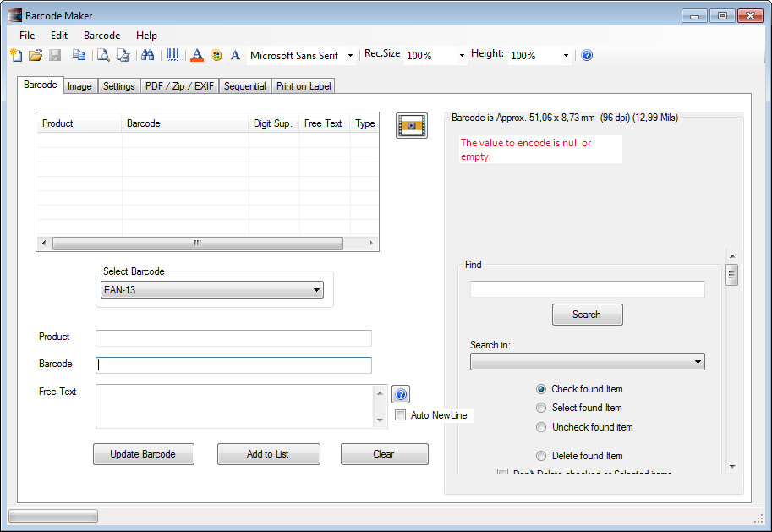Click the status bar progress bar

pyautogui.click(x=52, y=516)
